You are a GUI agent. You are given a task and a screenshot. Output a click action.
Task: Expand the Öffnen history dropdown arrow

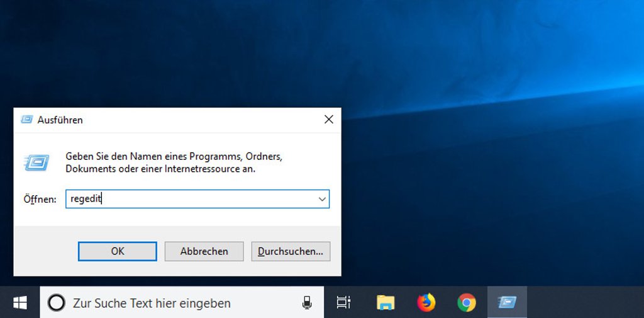pyautogui.click(x=323, y=199)
